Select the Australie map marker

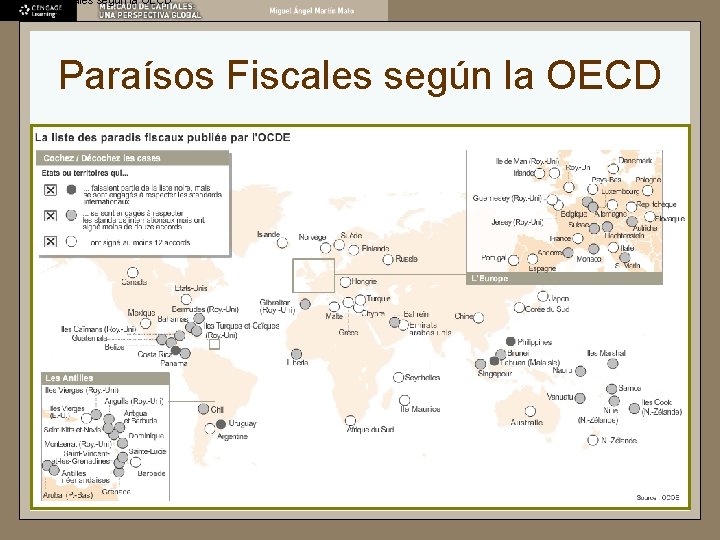coord(530,411)
